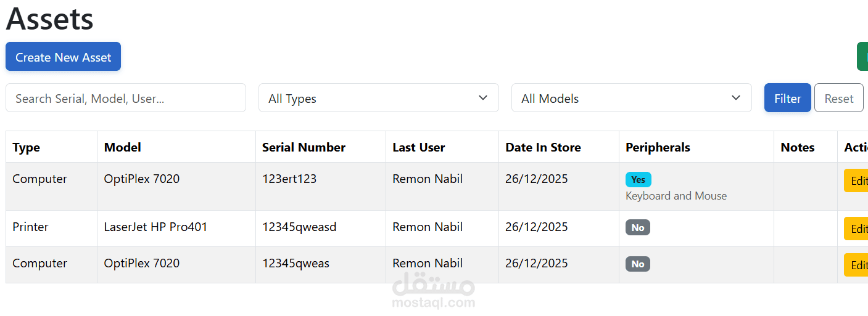868x316 pixels.
Task: Expand the All Models dropdown
Action: pyautogui.click(x=631, y=98)
